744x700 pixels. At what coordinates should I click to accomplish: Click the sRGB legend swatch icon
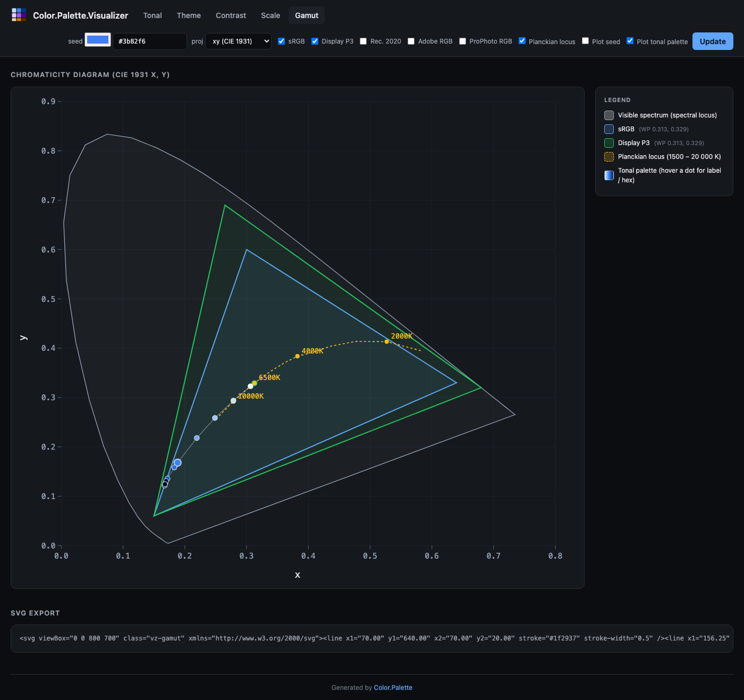click(609, 129)
